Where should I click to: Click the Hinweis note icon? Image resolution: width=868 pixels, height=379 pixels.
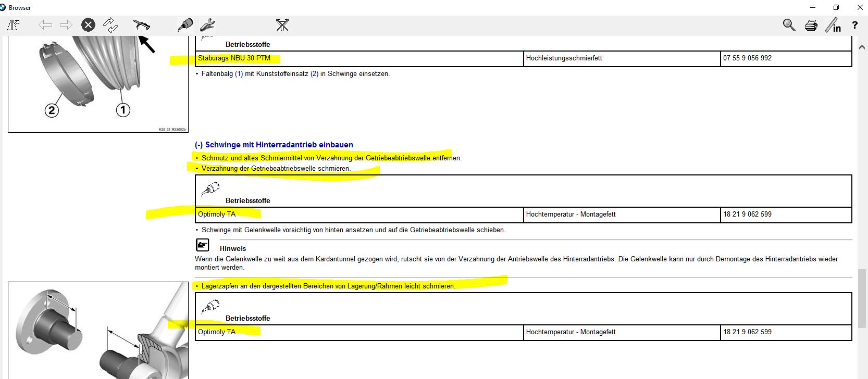click(x=203, y=245)
